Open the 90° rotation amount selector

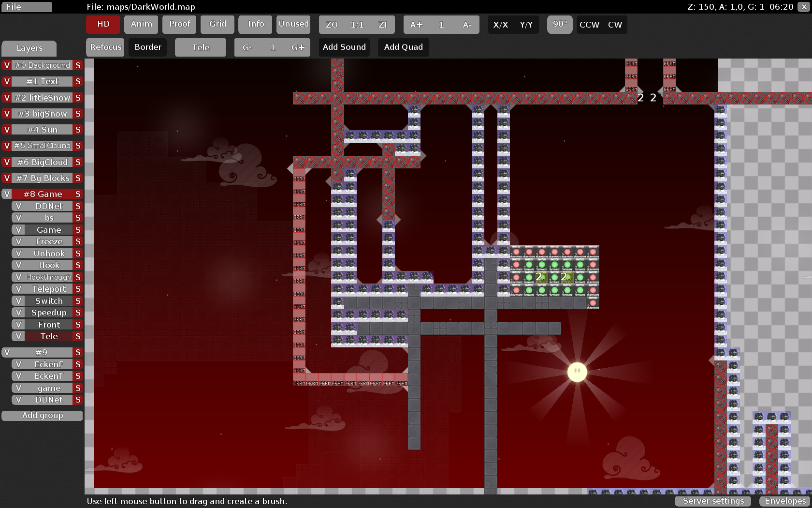pyautogui.click(x=560, y=24)
